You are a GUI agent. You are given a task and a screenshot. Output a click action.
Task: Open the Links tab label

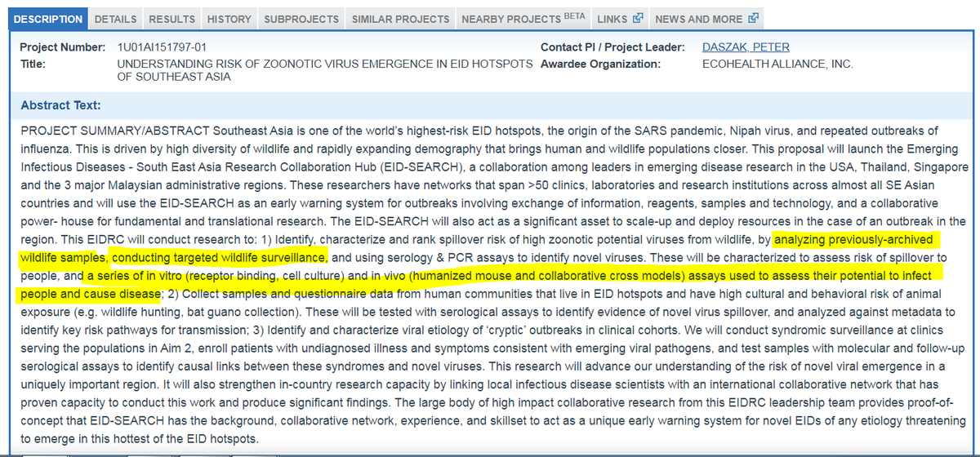click(x=612, y=19)
